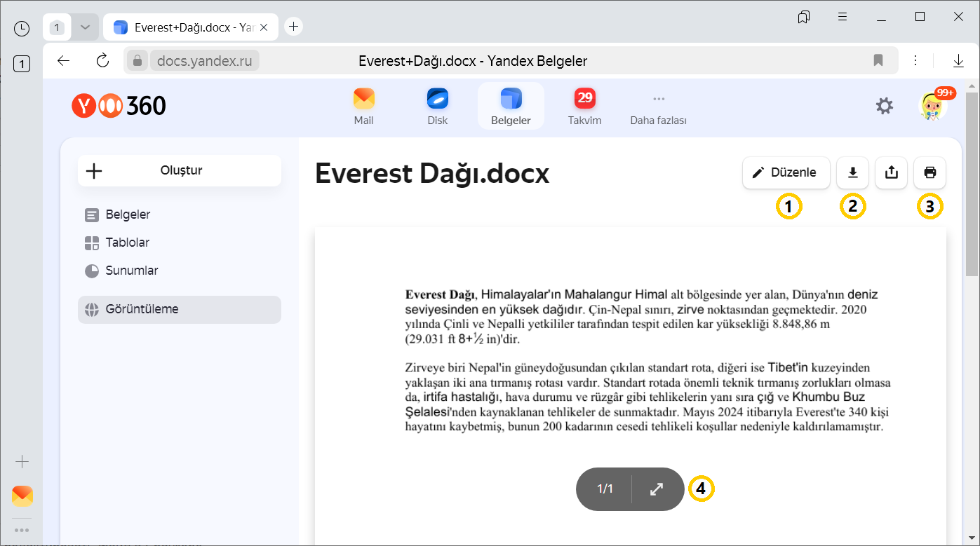Select Tablolar in the sidebar
The height and width of the screenshot is (546, 980).
click(127, 243)
